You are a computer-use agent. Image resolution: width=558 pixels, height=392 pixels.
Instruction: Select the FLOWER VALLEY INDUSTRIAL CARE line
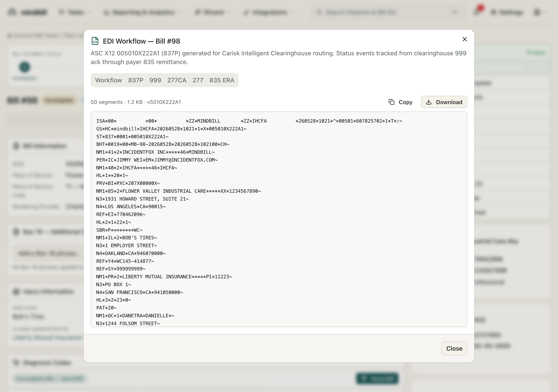click(179, 191)
